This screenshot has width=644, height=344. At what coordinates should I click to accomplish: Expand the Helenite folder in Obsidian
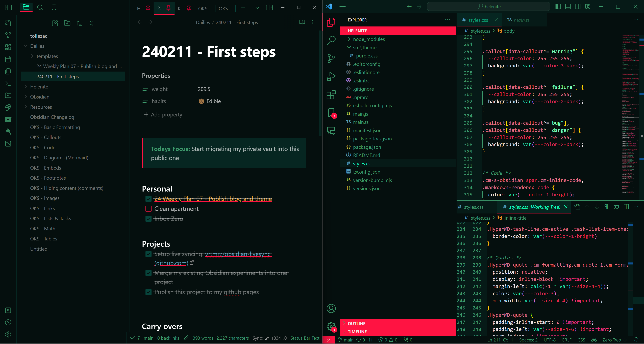[x=26, y=87]
